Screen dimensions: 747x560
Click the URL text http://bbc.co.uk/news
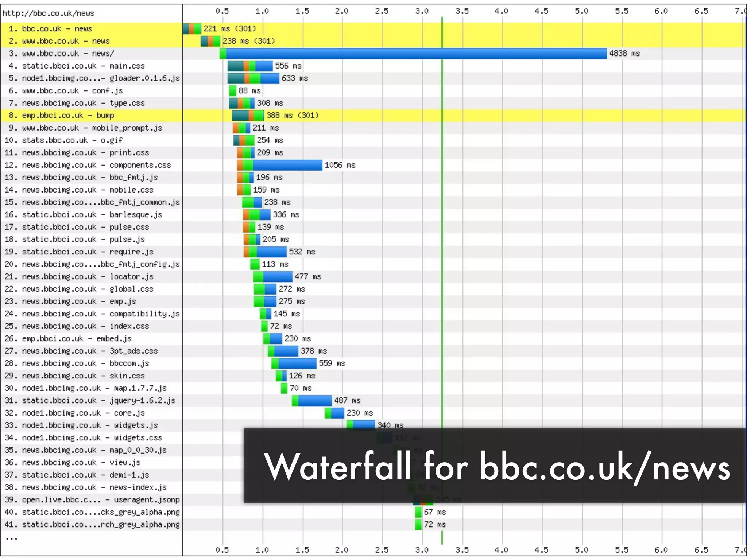pos(48,13)
